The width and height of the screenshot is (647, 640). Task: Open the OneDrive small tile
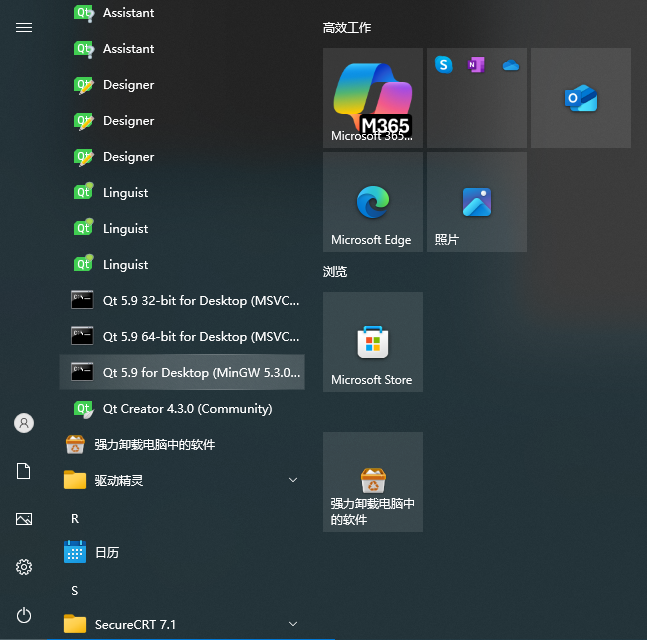click(x=510, y=65)
